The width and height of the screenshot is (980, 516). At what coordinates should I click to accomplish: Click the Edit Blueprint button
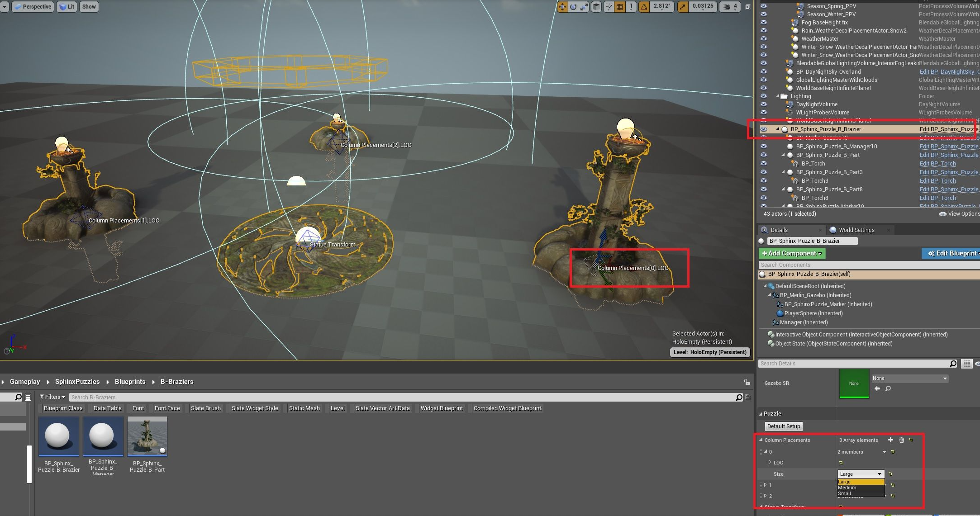click(952, 254)
